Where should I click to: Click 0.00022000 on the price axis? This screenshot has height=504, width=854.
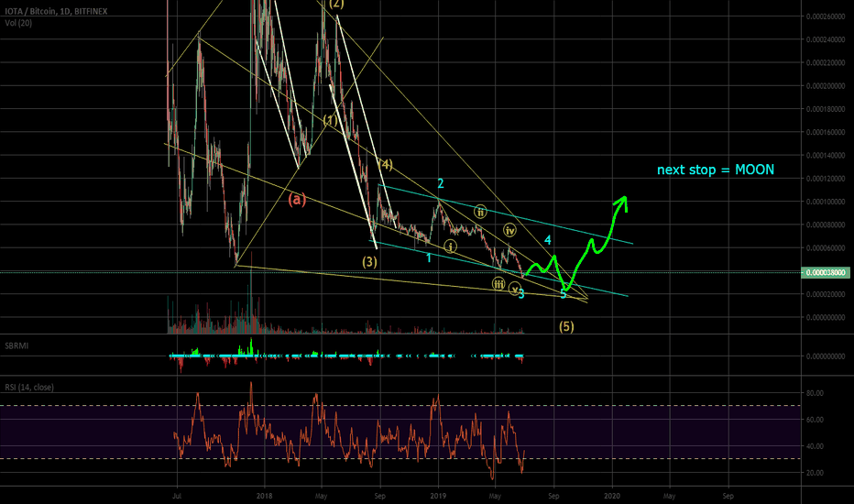tap(826, 62)
